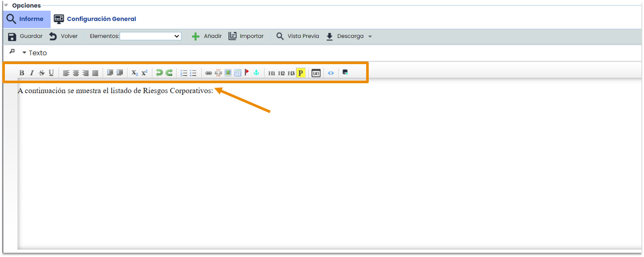Collapse the Texto section
Screen dimensions: 644x257
coord(25,53)
